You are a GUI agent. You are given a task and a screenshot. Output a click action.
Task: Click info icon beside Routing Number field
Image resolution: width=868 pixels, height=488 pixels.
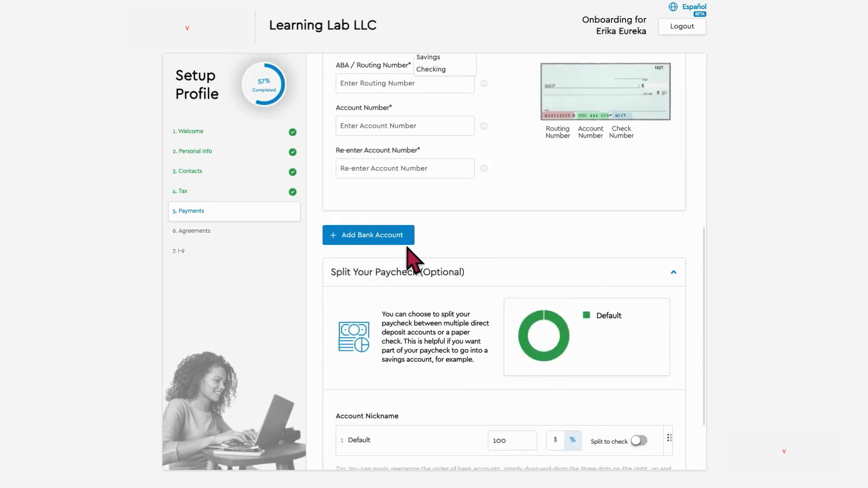click(484, 84)
